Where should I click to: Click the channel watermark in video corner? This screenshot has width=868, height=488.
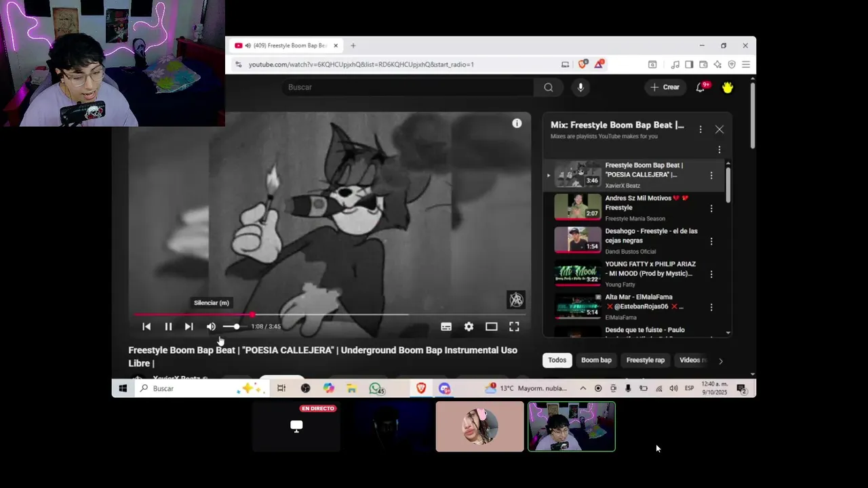click(516, 300)
